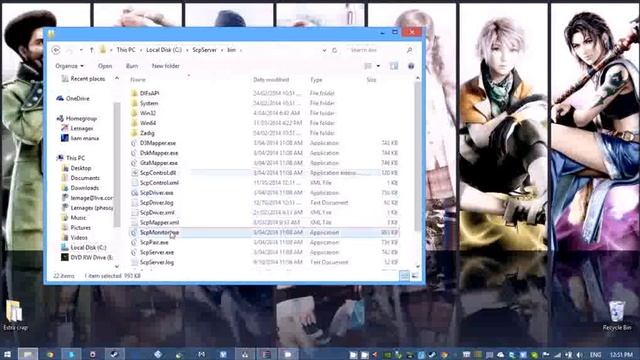Open Steam from the taskbar
The image size is (640, 360).
tap(114, 354)
